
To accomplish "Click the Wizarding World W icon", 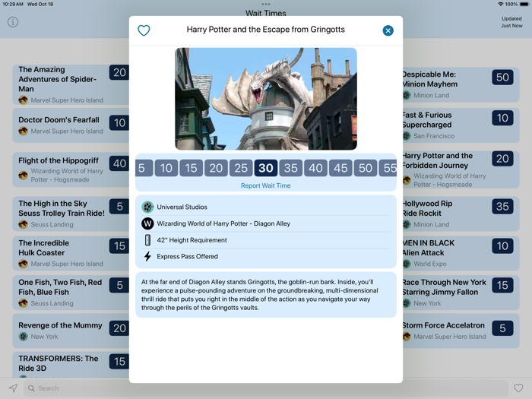I will pos(147,223).
